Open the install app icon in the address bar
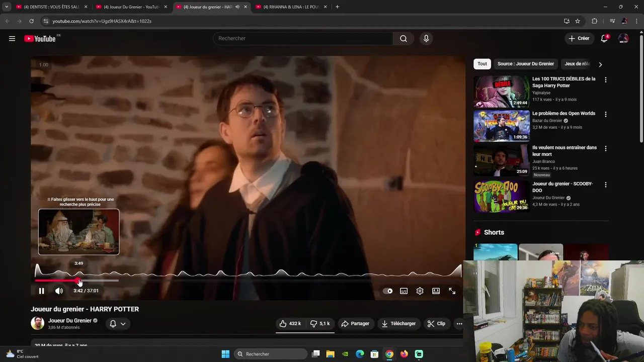Image resolution: width=644 pixels, height=362 pixels. [x=567, y=21]
